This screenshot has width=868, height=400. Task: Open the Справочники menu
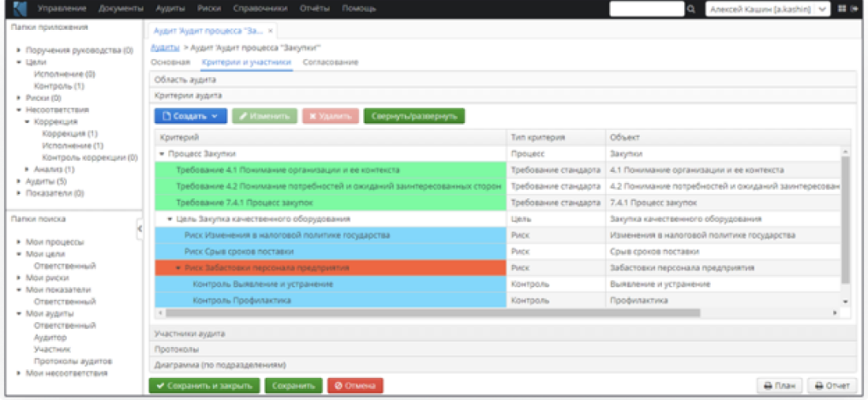point(261,9)
